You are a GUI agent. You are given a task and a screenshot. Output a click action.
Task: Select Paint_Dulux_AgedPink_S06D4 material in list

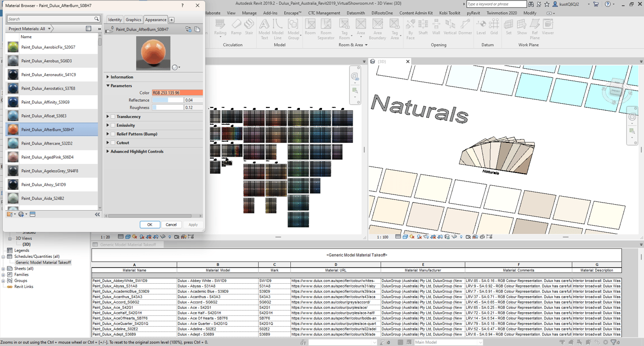coord(47,157)
